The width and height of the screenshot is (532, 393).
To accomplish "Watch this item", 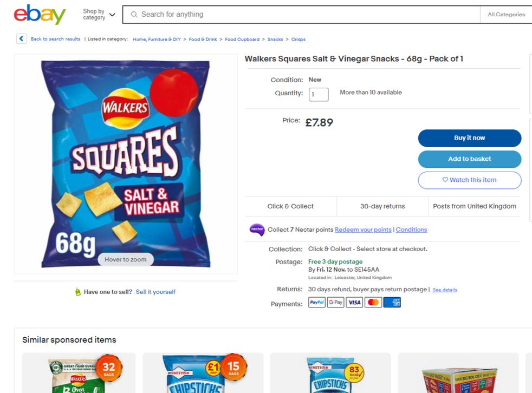I will 469,180.
